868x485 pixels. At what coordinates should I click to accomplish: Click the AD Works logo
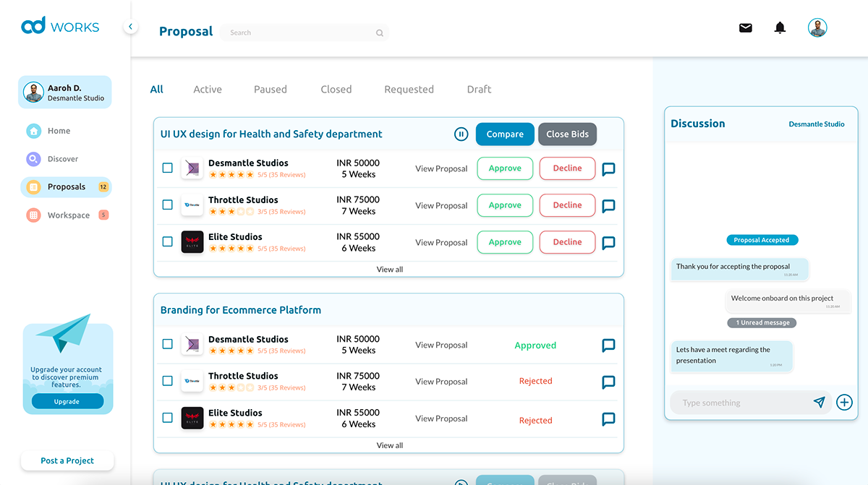(60, 27)
